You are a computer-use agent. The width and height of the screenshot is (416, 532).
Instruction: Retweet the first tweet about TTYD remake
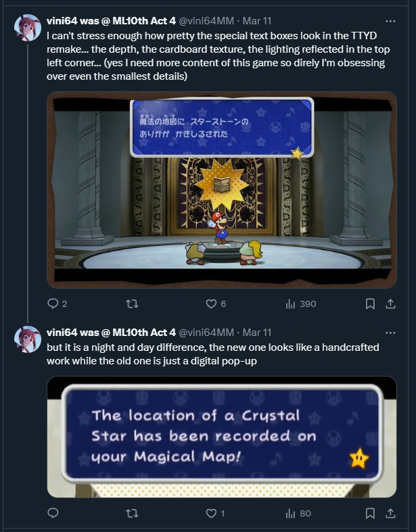132,304
